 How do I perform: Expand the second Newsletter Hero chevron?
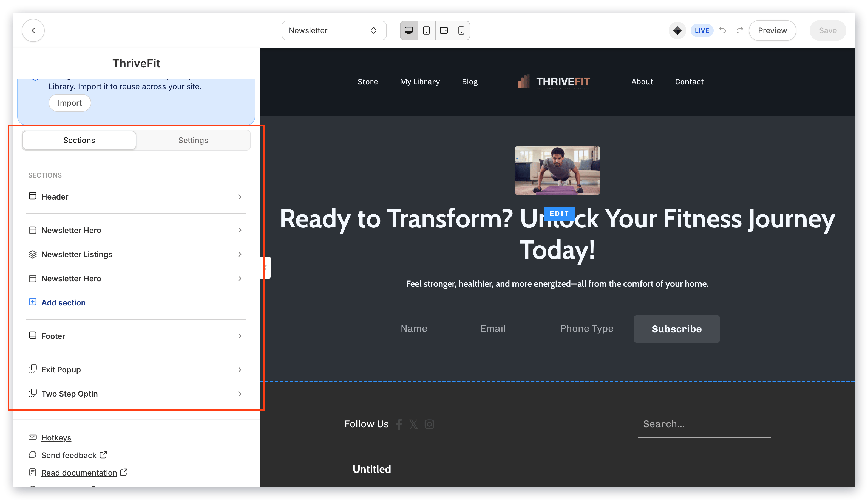[239, 278]
